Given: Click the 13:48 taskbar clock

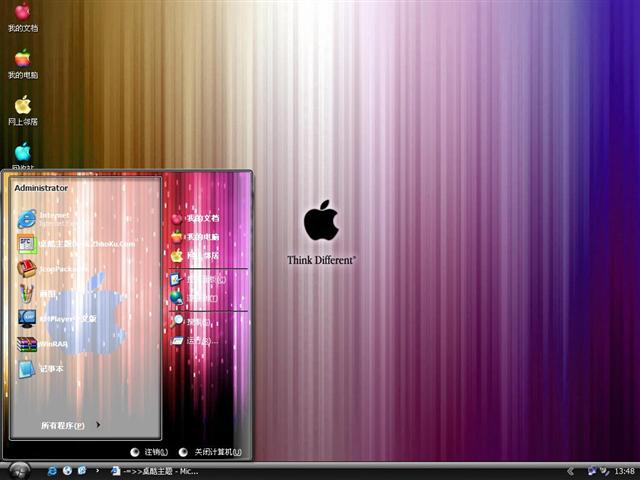Looking at the screenshot, I should pyautogui.click(x=624, y=471).
